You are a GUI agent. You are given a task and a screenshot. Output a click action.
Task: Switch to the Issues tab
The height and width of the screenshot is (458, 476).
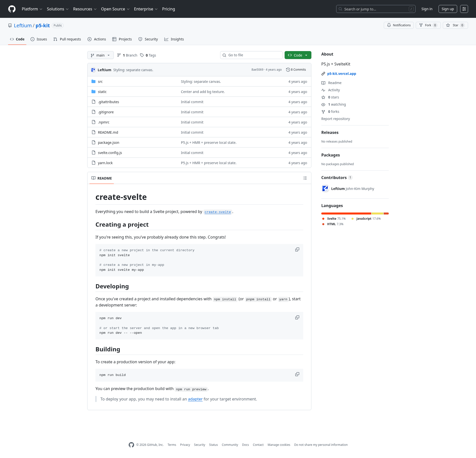pos(39,39)
